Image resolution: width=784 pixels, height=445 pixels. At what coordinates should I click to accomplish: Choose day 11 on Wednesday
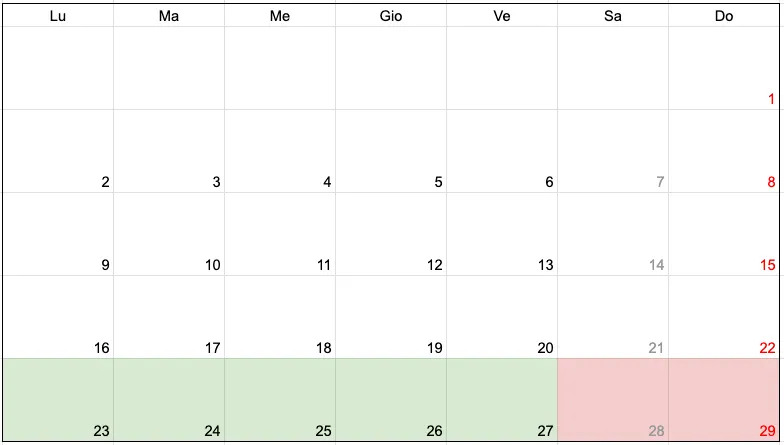[280, 234]
